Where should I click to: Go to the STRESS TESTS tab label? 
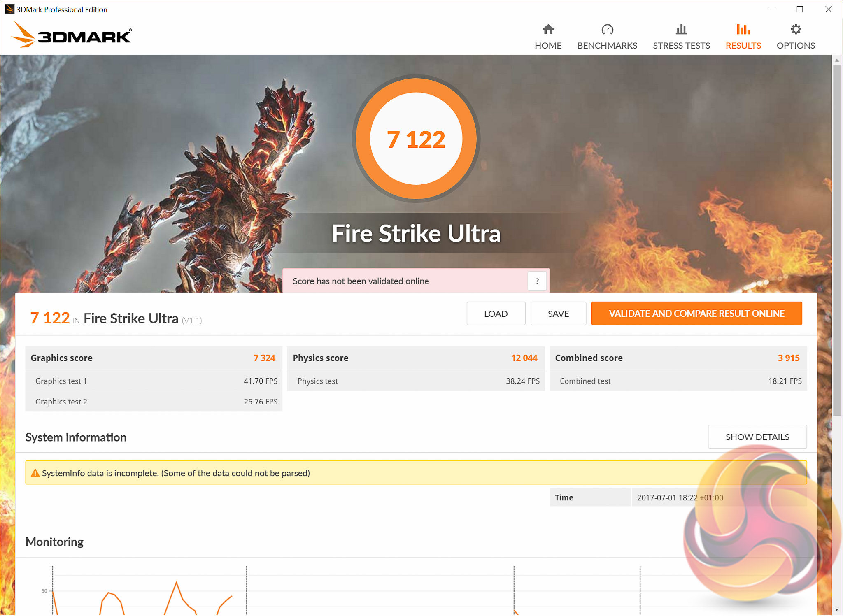(681, 46)
